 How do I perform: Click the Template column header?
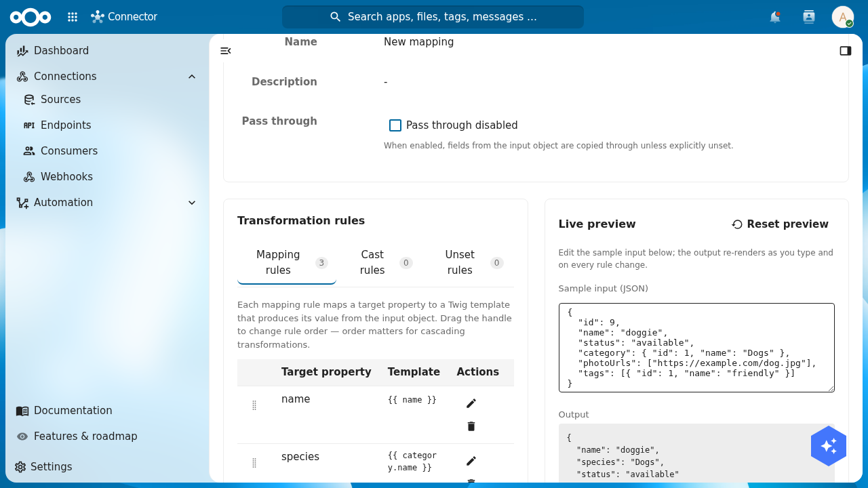[x=414, y=372]
